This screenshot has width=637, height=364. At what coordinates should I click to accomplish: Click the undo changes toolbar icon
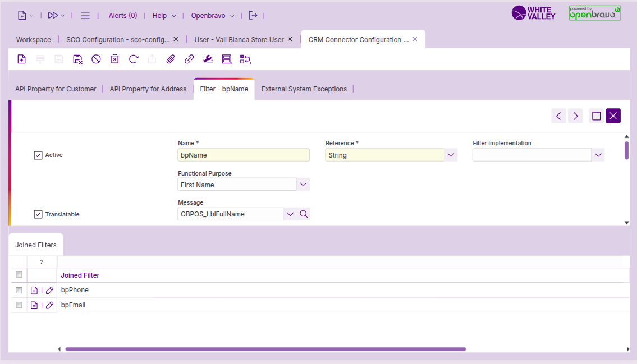(96, 59)
